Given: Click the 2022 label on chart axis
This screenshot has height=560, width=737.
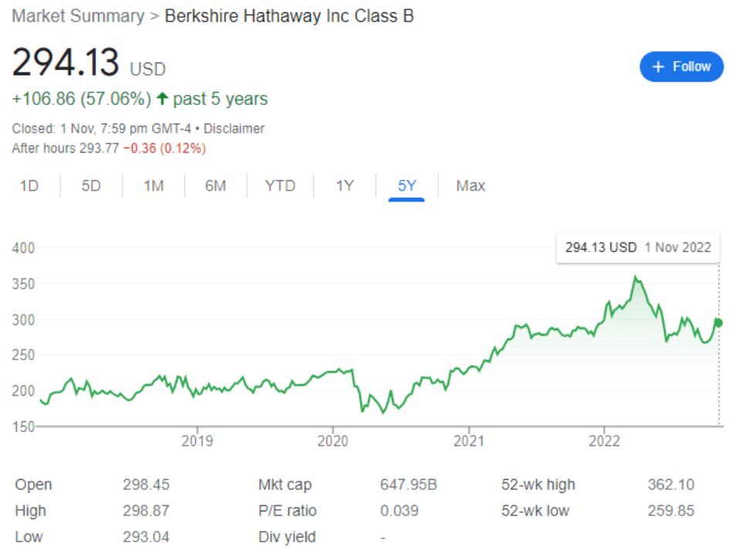Looking at the screenshot, I should [x=604, y=441].
